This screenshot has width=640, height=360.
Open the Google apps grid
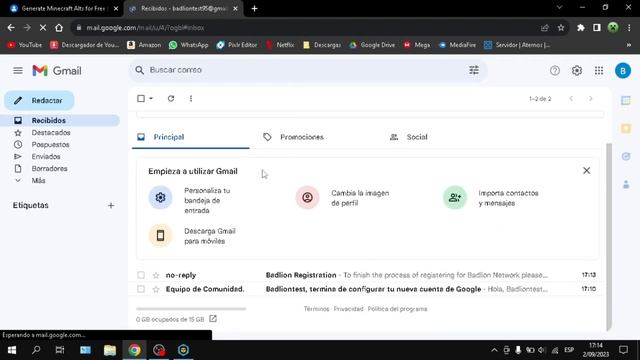(x=598, y=71)
